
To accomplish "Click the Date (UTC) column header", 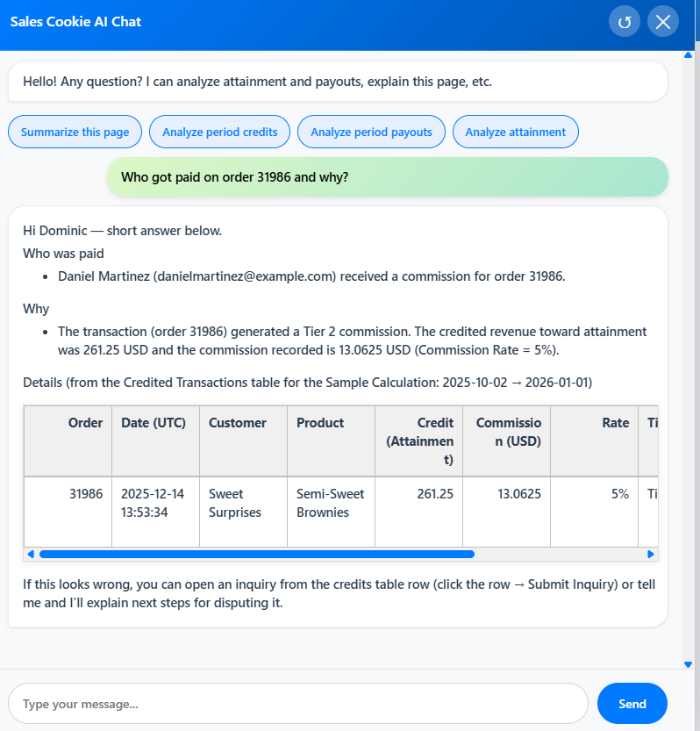I will [154, 423].
